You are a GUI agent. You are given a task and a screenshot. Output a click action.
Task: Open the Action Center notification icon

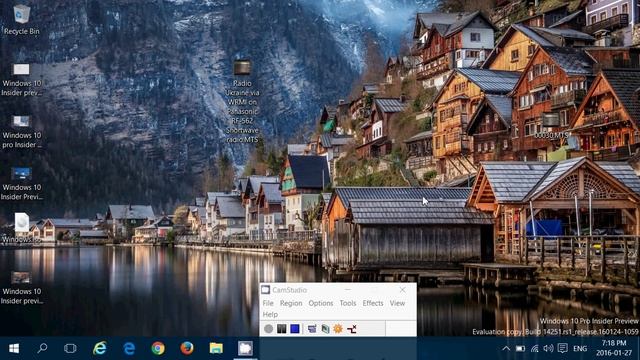pos(562,349)
